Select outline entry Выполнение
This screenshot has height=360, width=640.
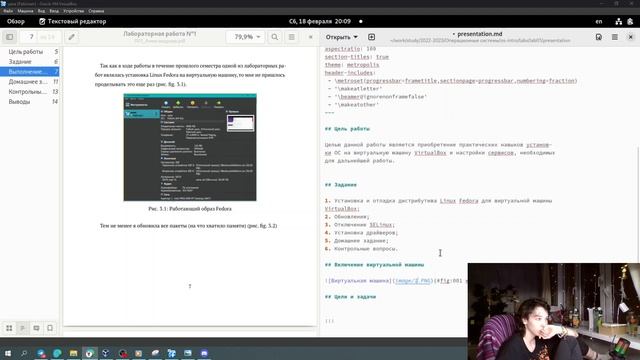tap(30, 71)
